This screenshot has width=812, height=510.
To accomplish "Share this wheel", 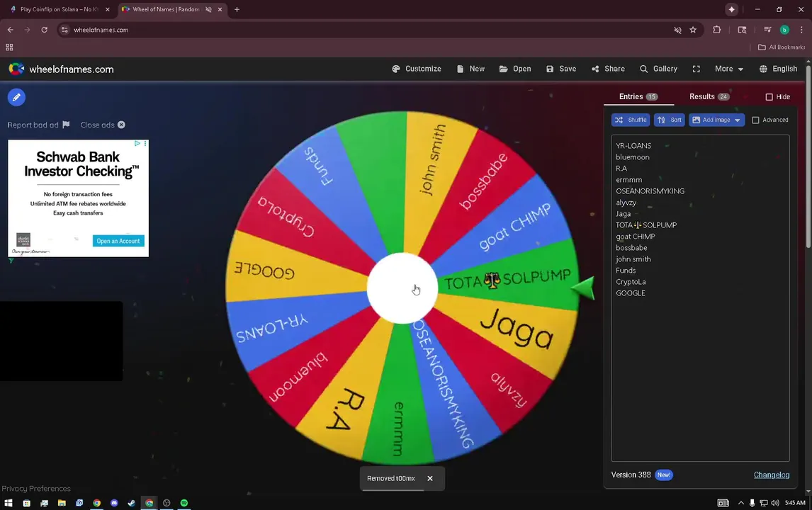I will pyautogui.click(x=609, y=69).
